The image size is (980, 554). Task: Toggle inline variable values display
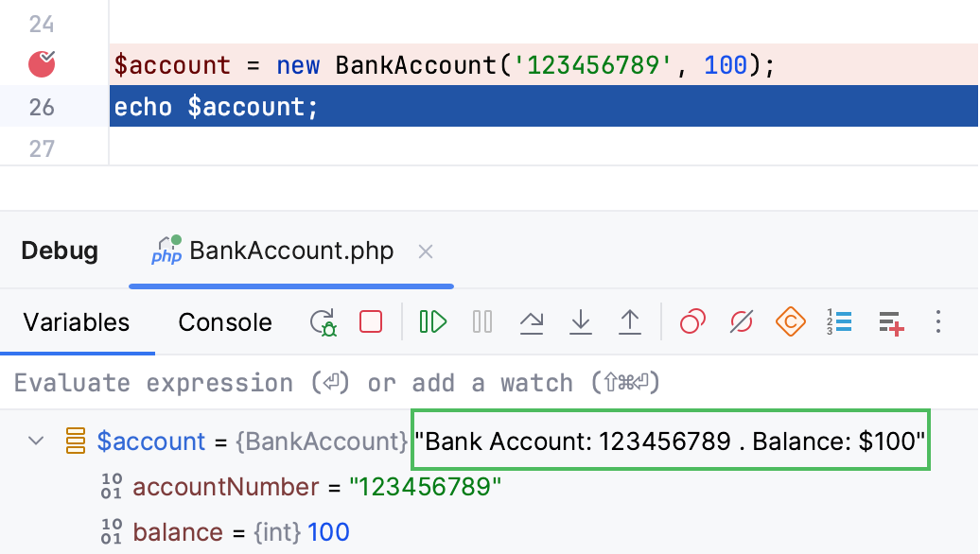840,321
